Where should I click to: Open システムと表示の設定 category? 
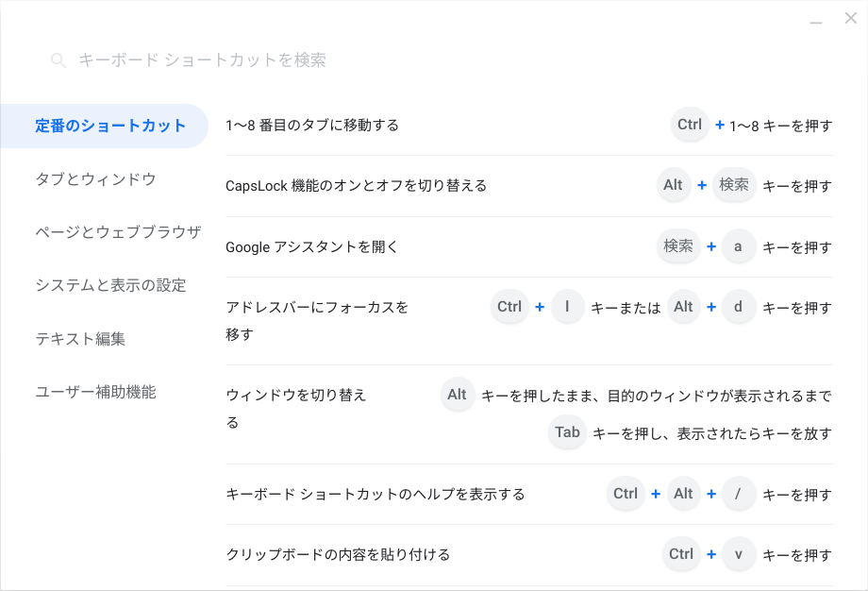110,284
